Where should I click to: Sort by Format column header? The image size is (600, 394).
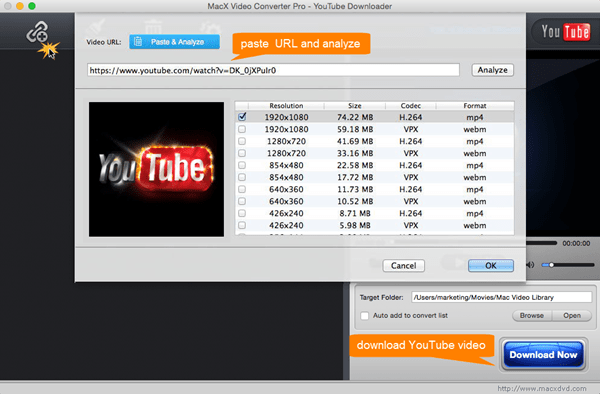click(x=475, y=106)
